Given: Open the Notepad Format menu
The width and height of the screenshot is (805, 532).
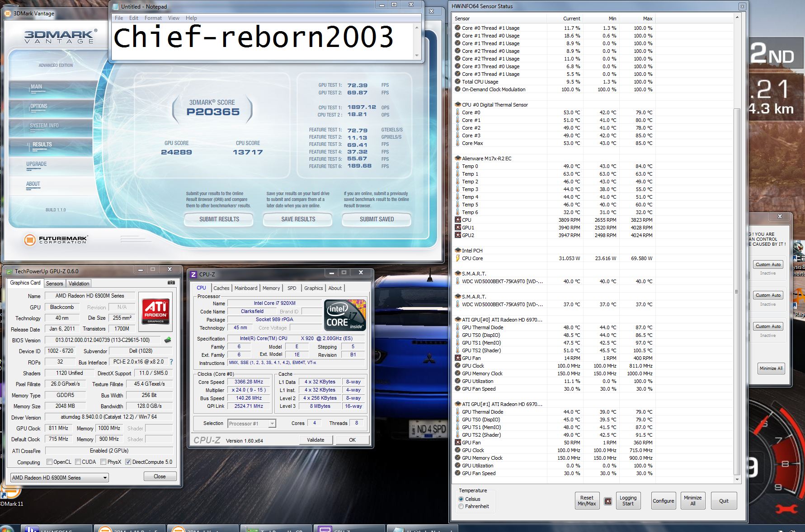Looking at the screenshot, I should coord(153,18).
